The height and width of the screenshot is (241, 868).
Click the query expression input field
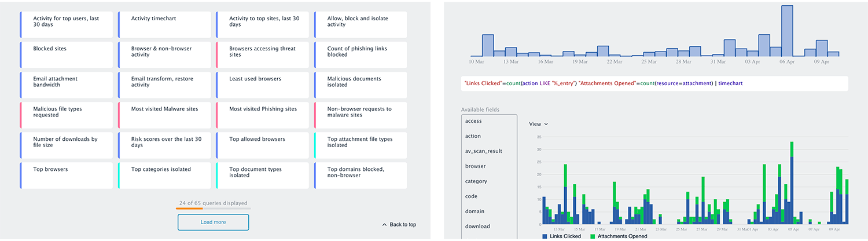[654, 83]
